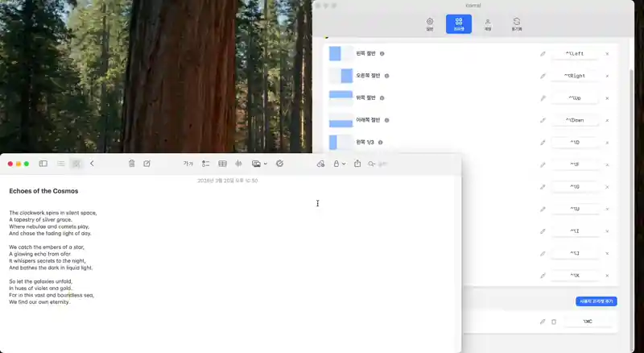Edit the 왼쪽 절반 preset with pencil icon

[x=543, y=54]
